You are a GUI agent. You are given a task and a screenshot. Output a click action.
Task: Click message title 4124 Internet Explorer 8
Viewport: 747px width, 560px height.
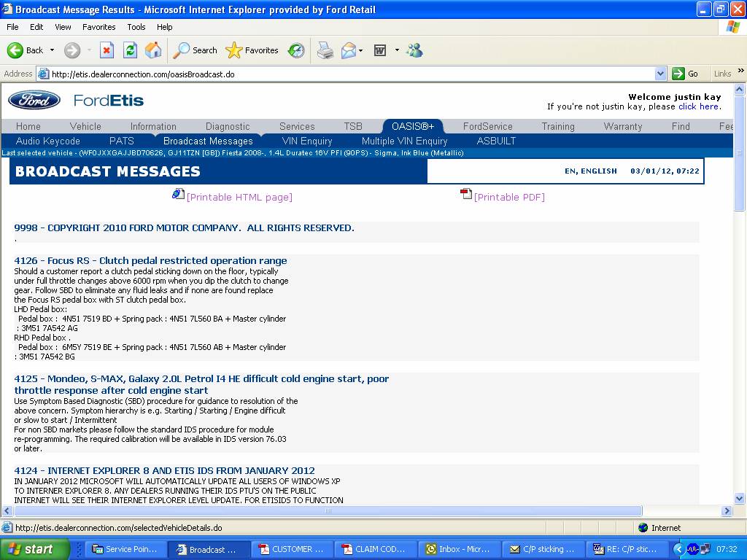point(164,470)
